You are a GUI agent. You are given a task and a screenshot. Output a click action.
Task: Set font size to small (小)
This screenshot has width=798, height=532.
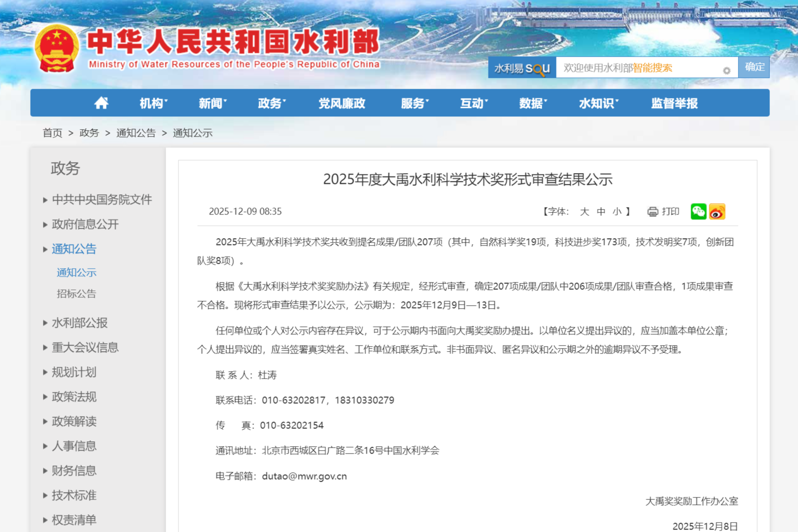point(617,212)
